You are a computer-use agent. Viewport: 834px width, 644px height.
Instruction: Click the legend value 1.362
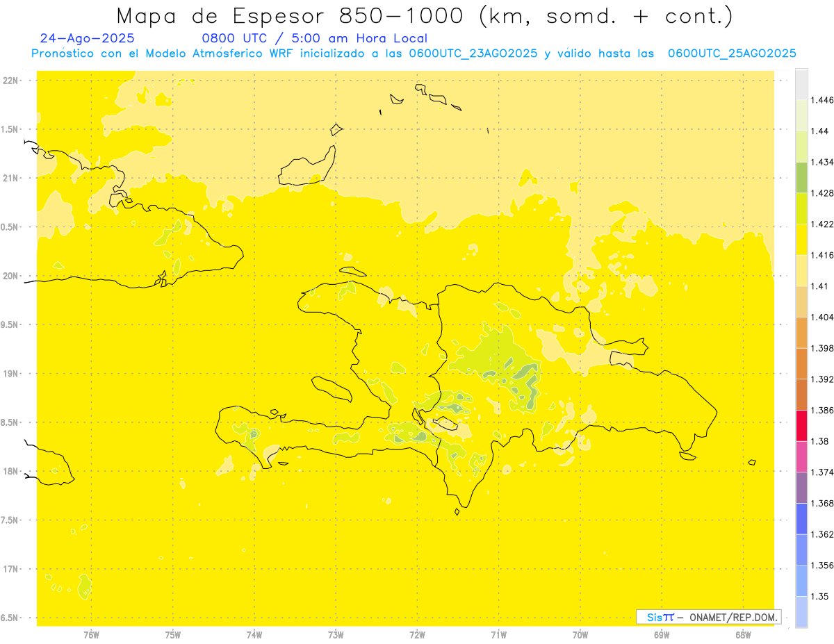(x=822, y=534)
